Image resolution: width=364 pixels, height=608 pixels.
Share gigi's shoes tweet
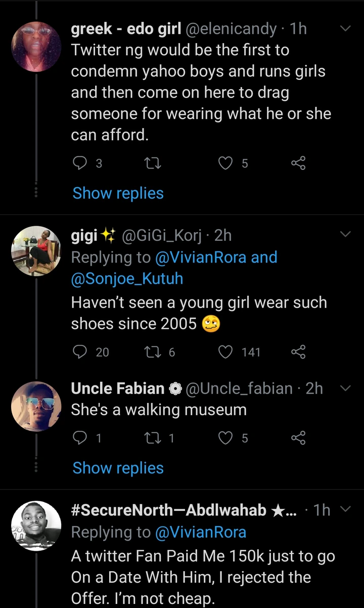[x=298, y=352]
